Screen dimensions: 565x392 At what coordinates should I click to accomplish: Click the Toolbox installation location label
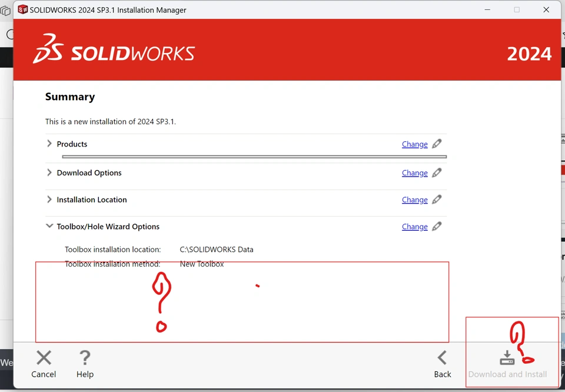tap(113, 250)
